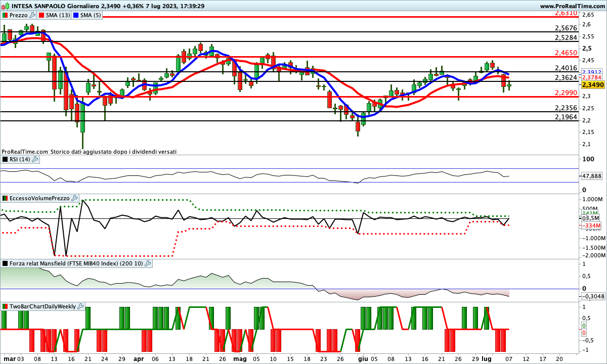
Task: Click the 2,4016 level label
Action: pyautogui.click(x=566, y=68)
